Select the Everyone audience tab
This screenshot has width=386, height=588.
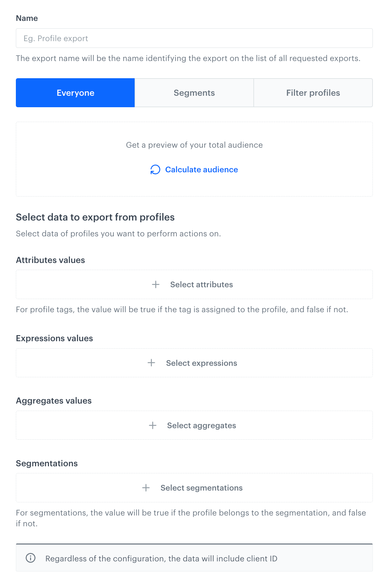(x=75, y=93)
